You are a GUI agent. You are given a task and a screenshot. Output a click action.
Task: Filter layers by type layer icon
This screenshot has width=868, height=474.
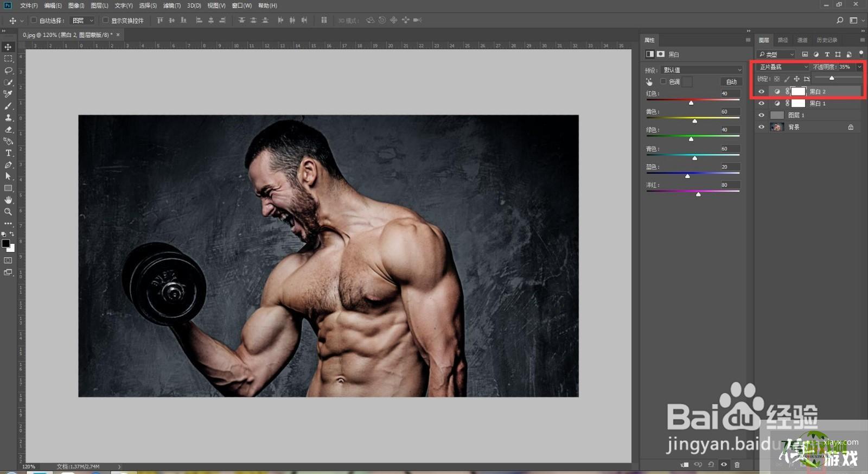click(x=827, y=54)
